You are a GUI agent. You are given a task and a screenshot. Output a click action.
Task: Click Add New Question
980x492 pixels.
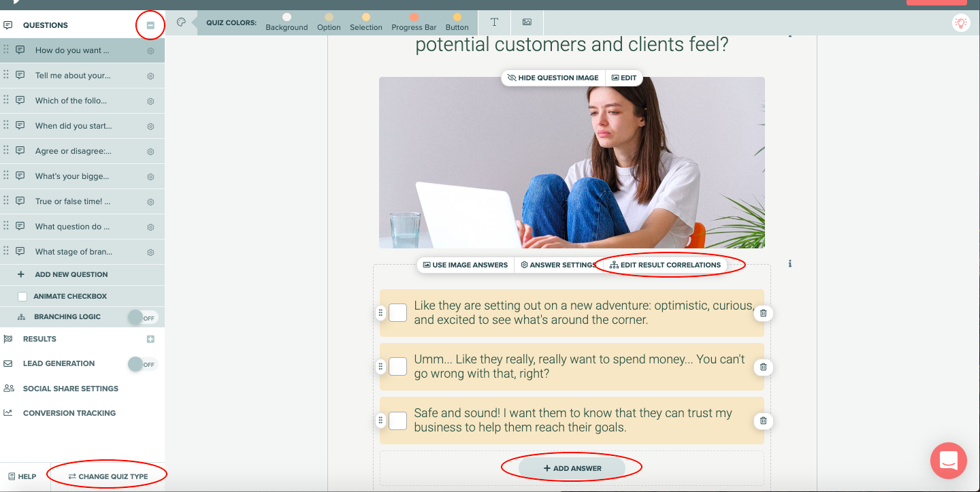[x=71, y=274]
